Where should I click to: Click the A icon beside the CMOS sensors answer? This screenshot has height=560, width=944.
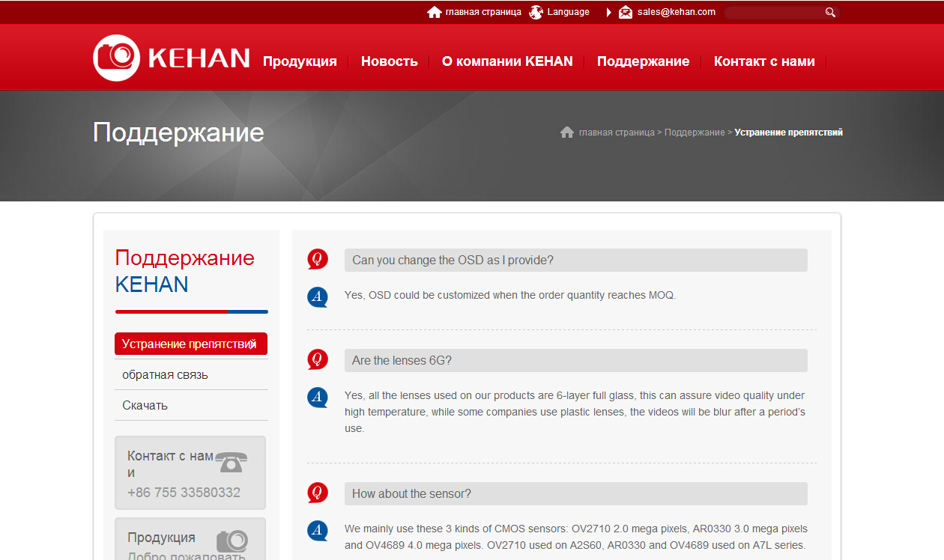318,531
